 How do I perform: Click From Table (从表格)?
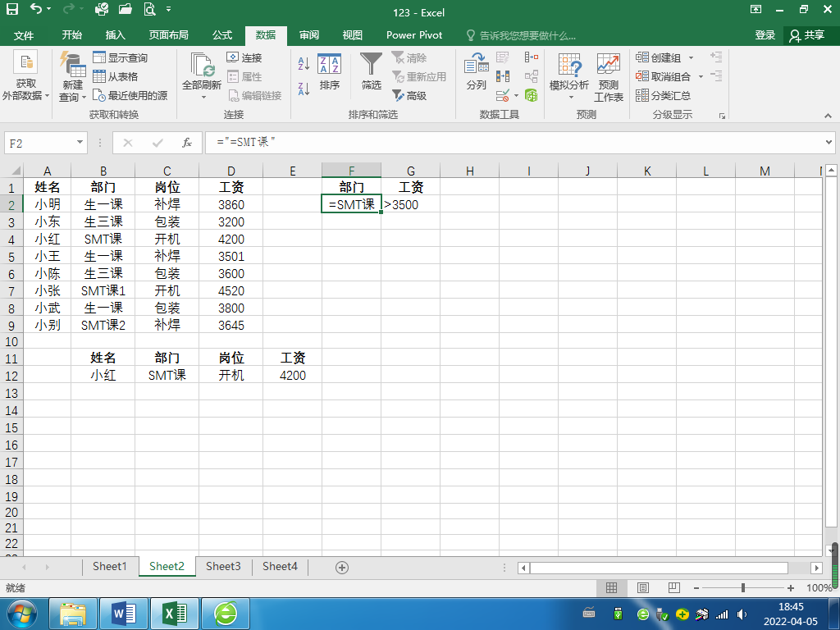115,76
